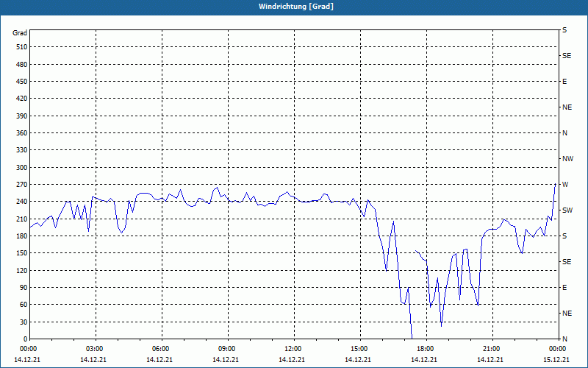Select the 120 tick label on the y-axis
Viewport: 588px width, 368px height.
click(x=21, y=270)
